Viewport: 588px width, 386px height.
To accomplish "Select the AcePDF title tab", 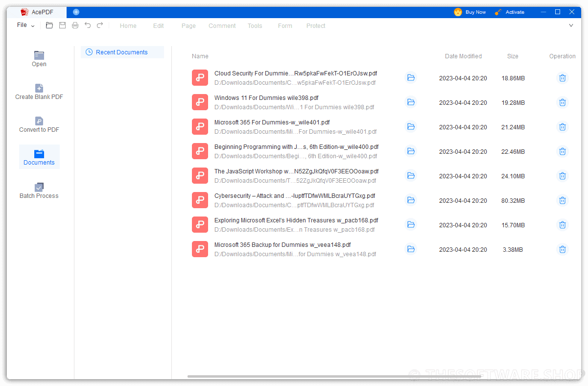I will [x=37, y=12].
